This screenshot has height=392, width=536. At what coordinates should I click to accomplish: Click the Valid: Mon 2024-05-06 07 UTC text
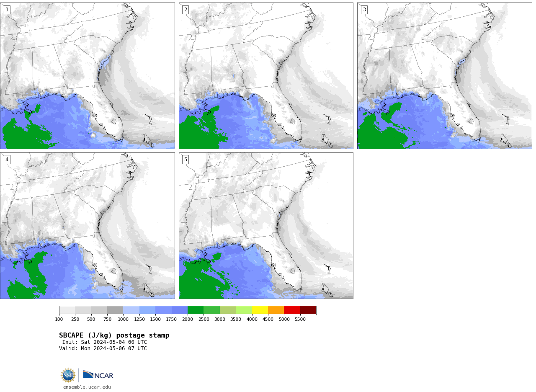(103, 348)
